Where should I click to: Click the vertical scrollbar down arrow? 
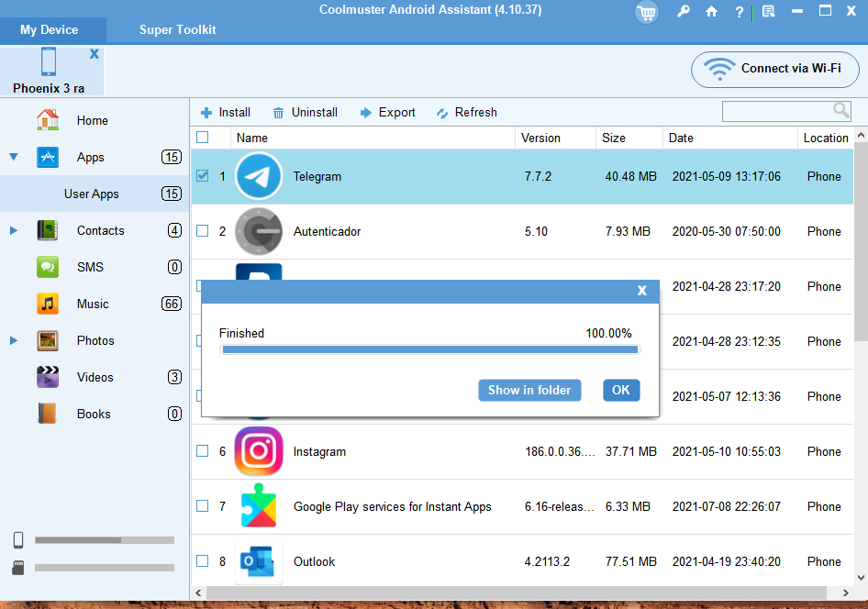click(x=862, y=578)
